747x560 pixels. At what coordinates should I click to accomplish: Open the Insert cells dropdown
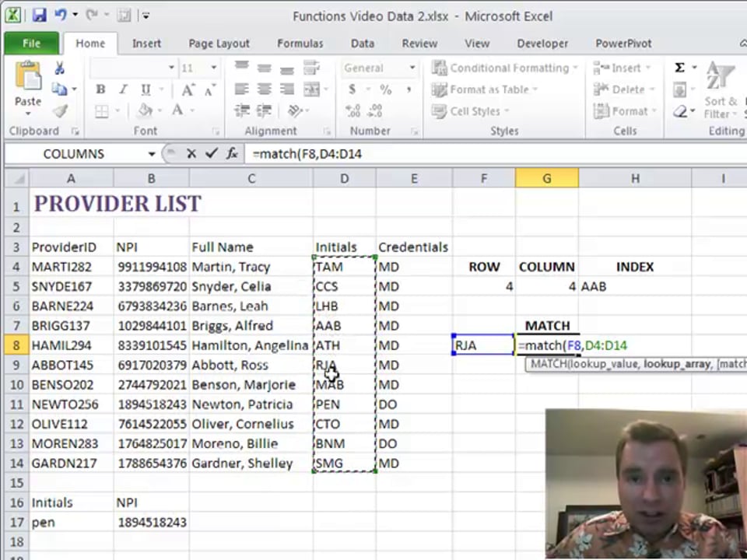tap(622, 68)
